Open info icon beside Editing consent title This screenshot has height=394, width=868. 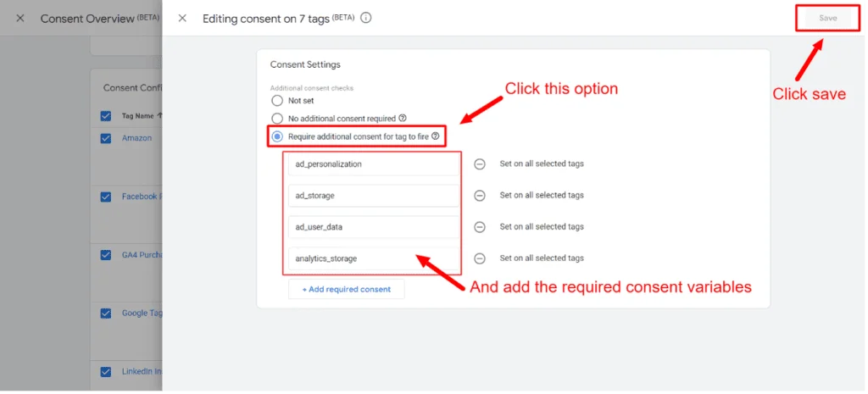[x=365, y=18]
